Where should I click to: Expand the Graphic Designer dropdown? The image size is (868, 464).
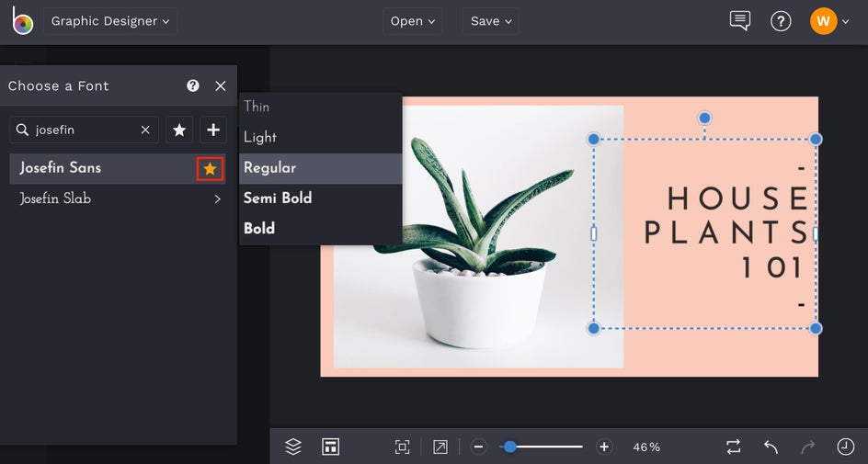pos(110,21)
